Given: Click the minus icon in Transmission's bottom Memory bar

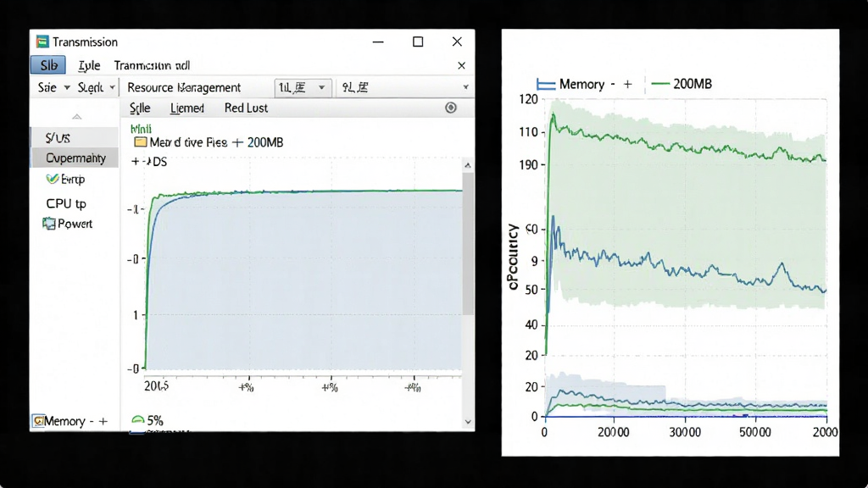Looking at the screenshot, I should (92, 422).
